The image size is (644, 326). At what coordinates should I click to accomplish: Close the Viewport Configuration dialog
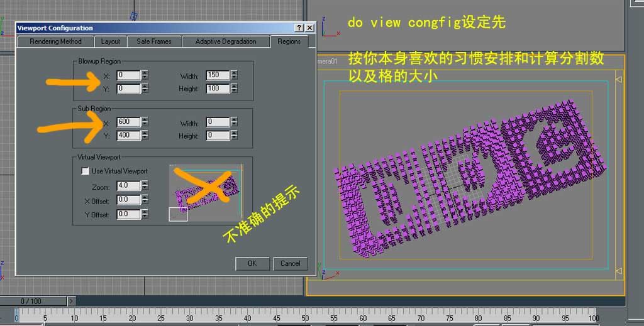[x=309, y=28]
